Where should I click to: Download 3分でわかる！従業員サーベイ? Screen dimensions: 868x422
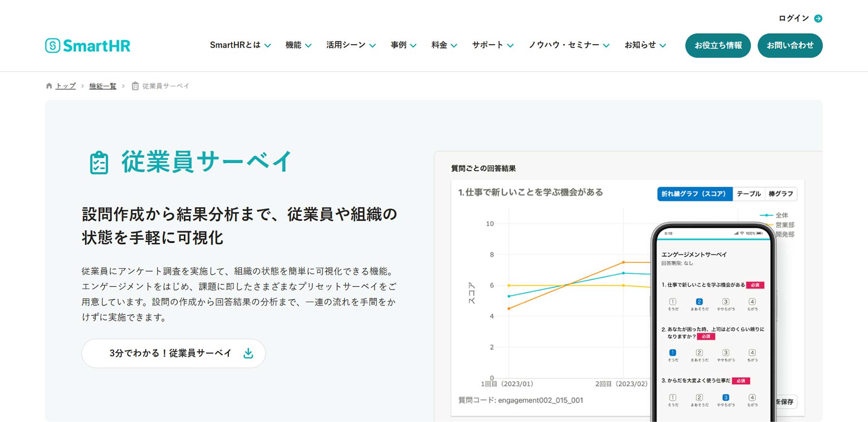[174, 353]
